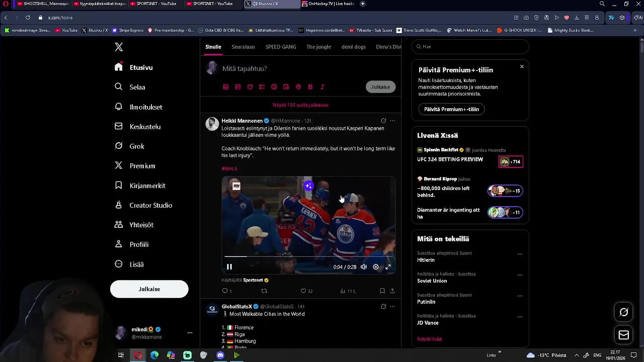Open emoji picker in composer
This screenshot has height=362, width=644.
(274, 87)
